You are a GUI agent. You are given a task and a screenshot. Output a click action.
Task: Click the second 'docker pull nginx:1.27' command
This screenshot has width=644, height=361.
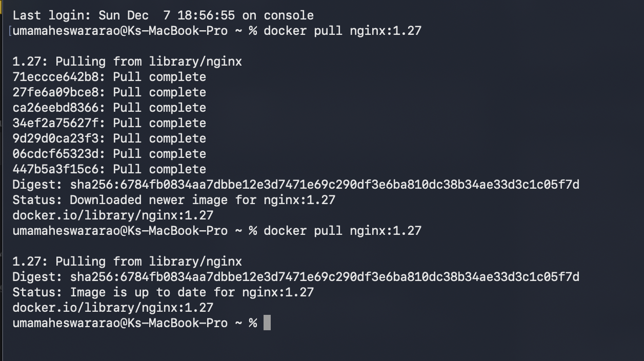click(343, 231)
